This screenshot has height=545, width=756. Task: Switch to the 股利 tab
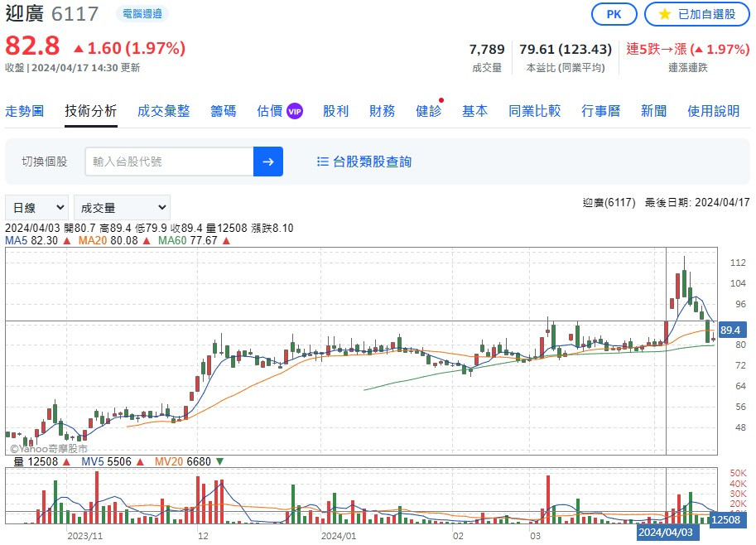coord(335,112)
